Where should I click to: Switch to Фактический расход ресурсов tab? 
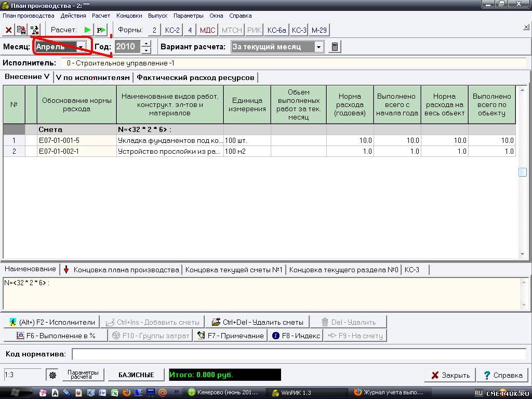pos(195,77)
